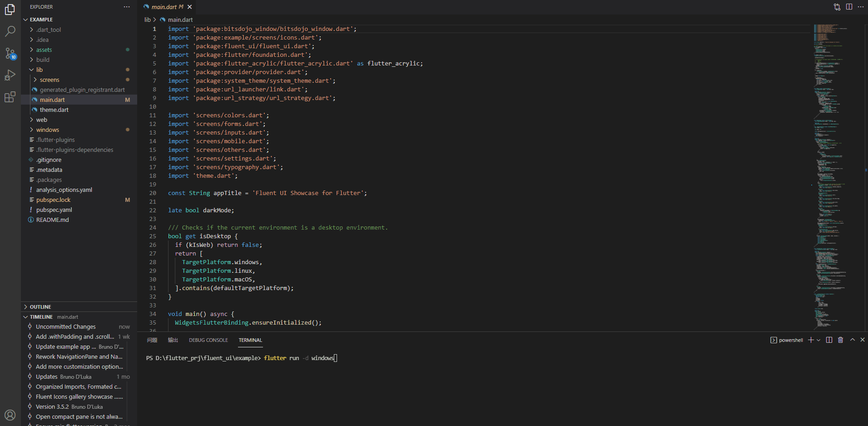This screenshot has height=426, width=868.
Task: Select 'Organized Imports, Formated' timeline entry
Action: pos(79,387)
